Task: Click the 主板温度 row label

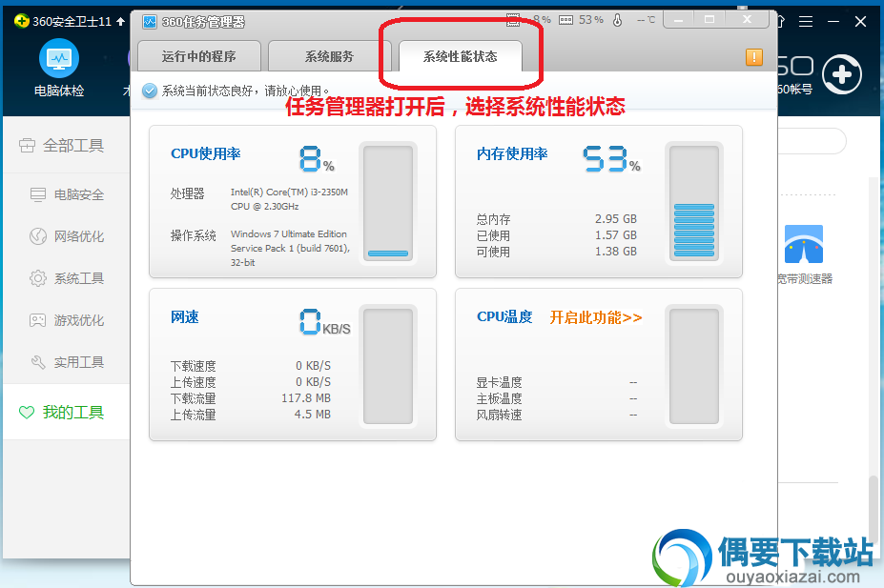Action: [x=499, y=398]
